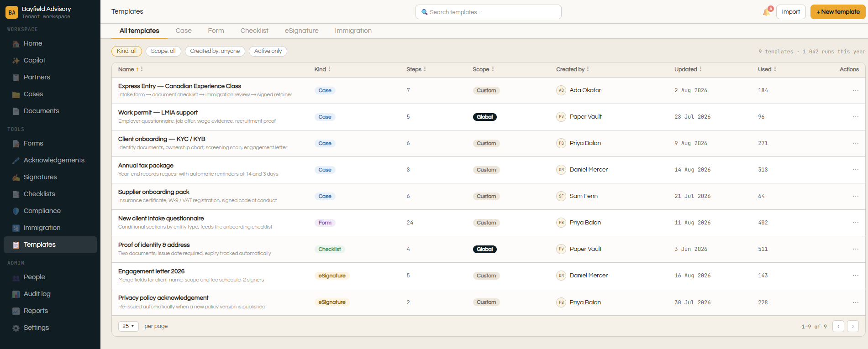Click the Partners sidebar icon
Screen dimensions: 868x349
tap(16, 78)
